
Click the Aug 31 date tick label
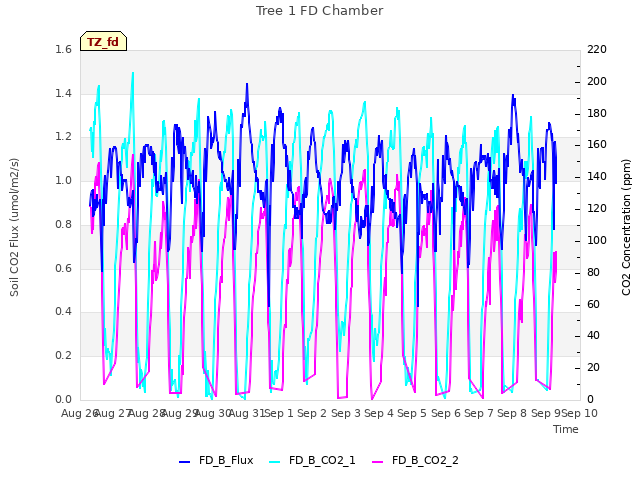coord(247,413)
